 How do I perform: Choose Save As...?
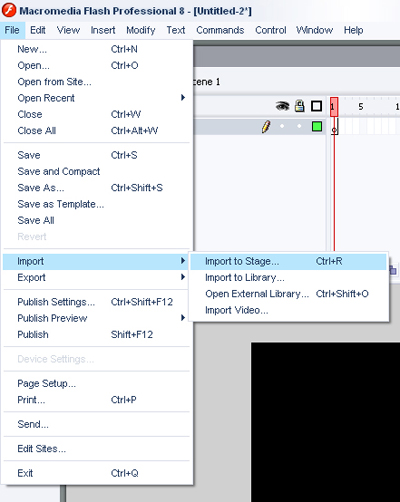click(97, 188)
